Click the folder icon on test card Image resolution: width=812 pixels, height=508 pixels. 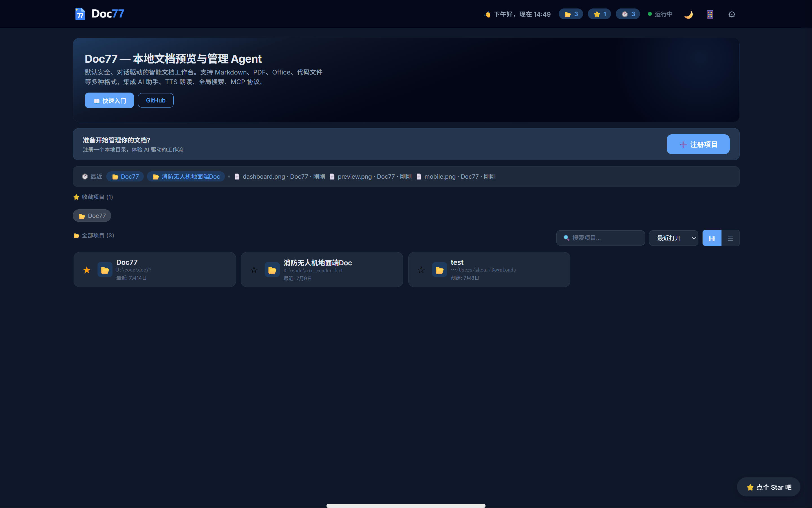click(x=439, y=270)
